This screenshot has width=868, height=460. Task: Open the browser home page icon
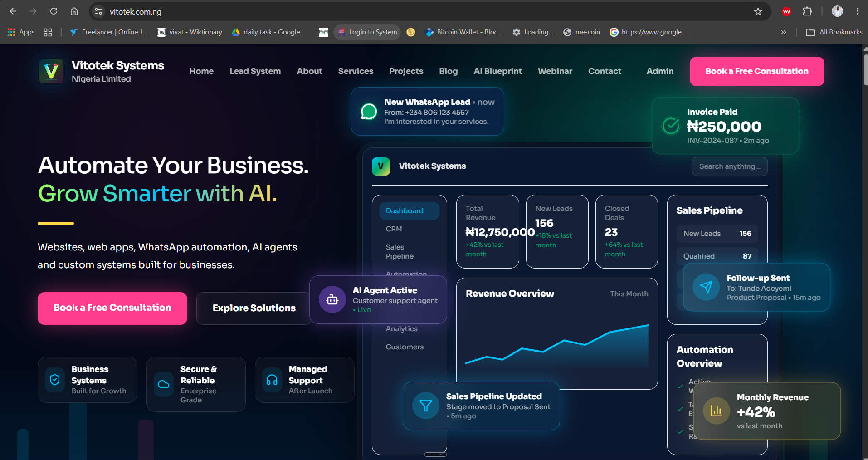74,11
